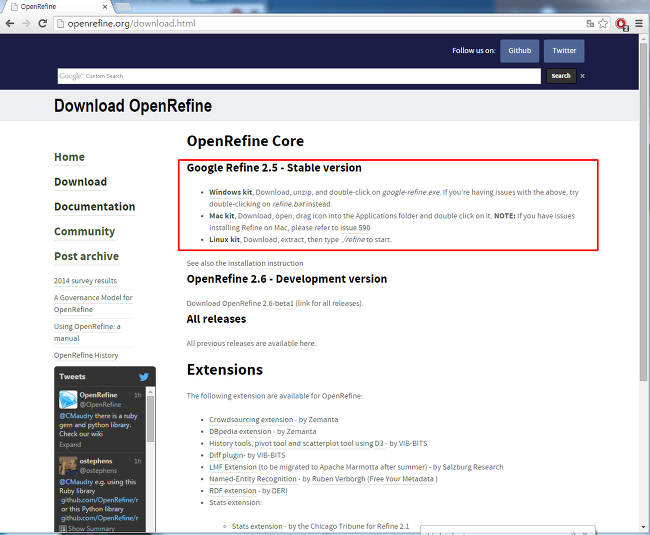
Task: Open the installation instruction link
Action: tap(265, 264)
